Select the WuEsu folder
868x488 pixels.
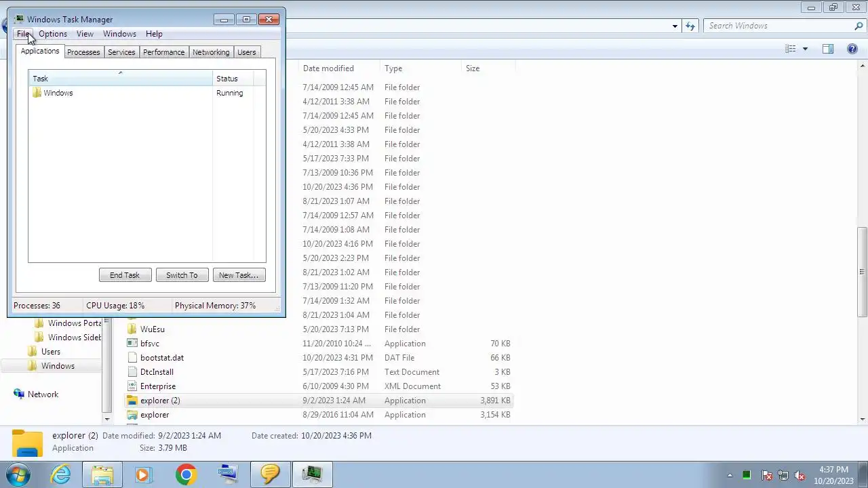tap(319, 329)
